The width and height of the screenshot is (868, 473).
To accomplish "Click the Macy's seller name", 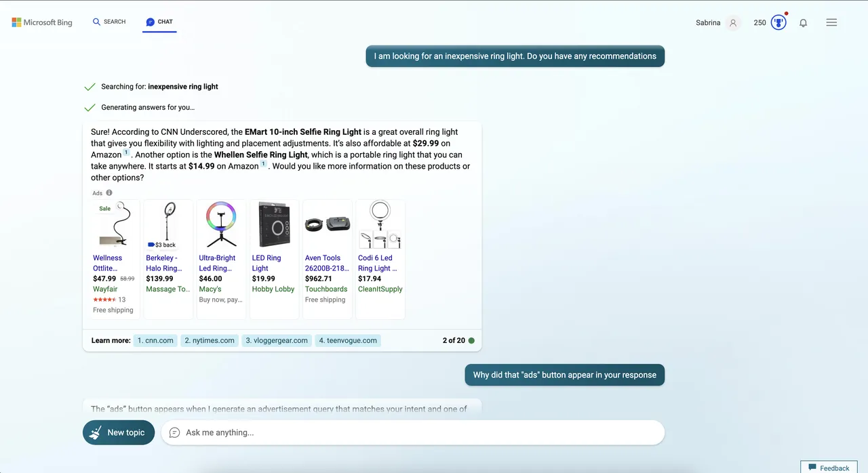I will [210, 289].
